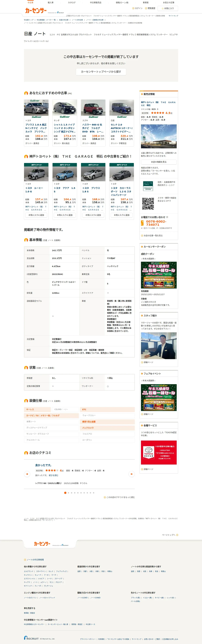Open the 保険/ローン/他 tab
This screenshot has width=202, height=644.
tap(122, 3)
